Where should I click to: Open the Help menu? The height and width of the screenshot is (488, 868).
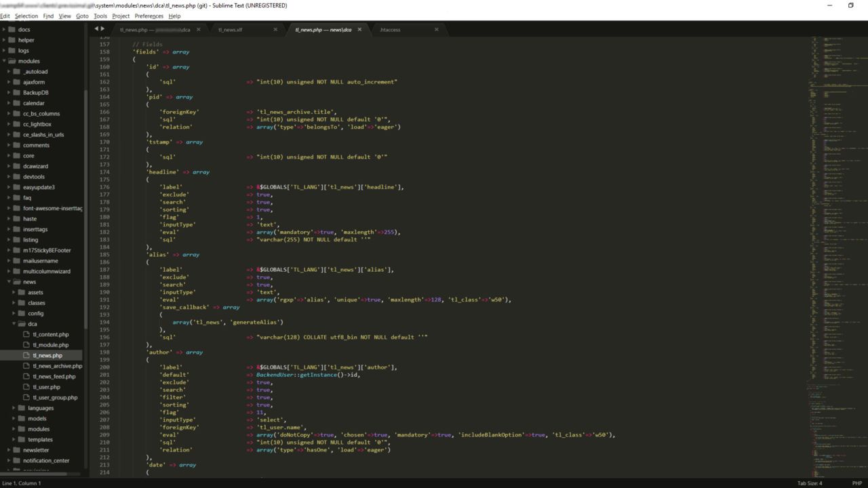(174, 16)
